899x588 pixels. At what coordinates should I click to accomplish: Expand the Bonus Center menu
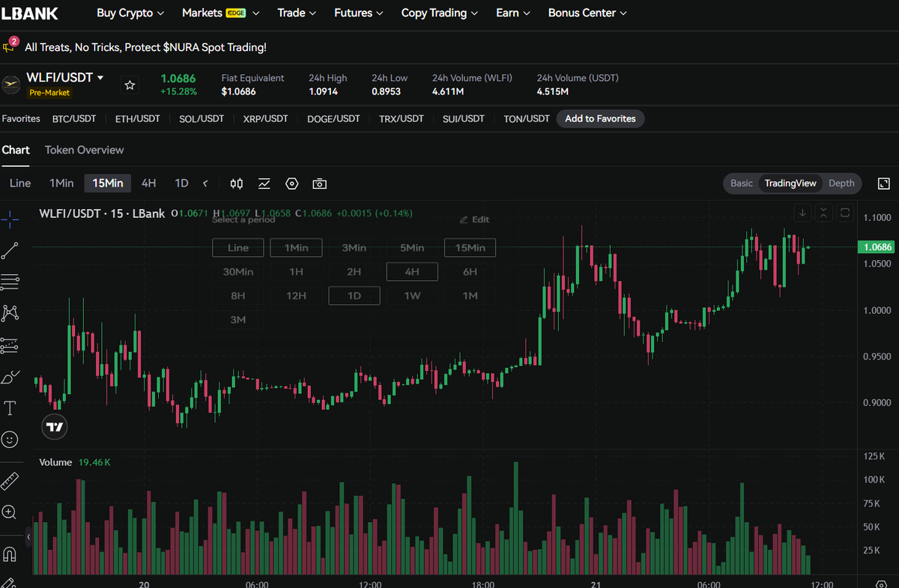click(588, 13)
